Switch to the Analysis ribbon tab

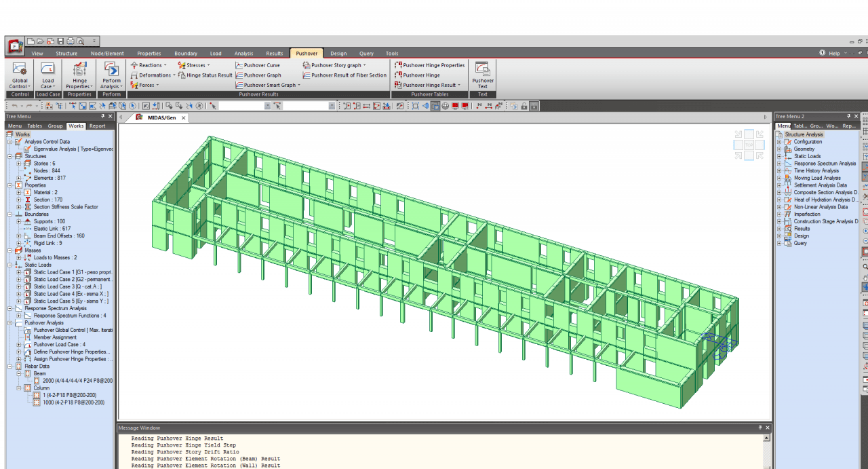click(243, 54)
